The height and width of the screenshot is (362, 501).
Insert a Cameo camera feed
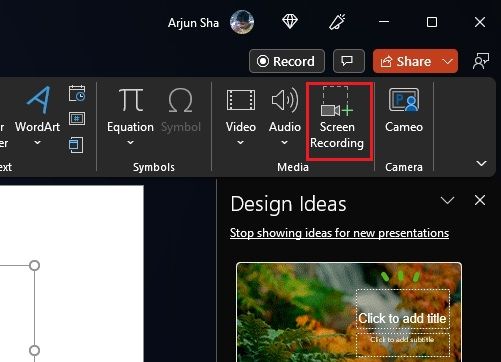click(404, 110)
